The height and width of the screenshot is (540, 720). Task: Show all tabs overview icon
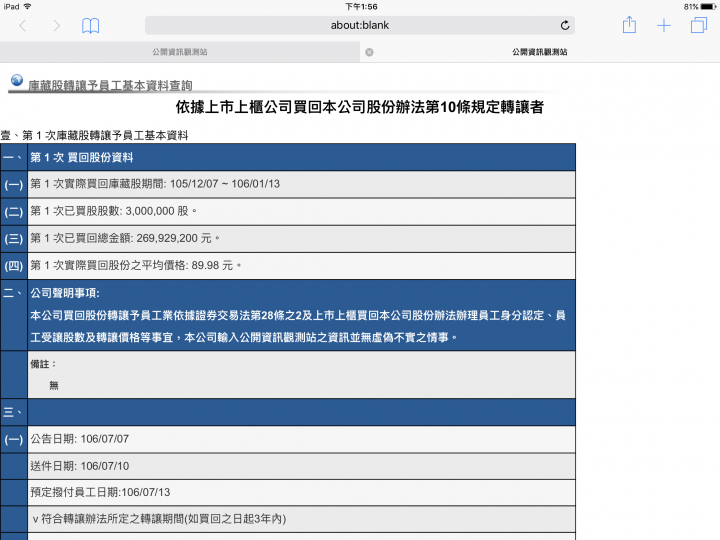[699, 25]
